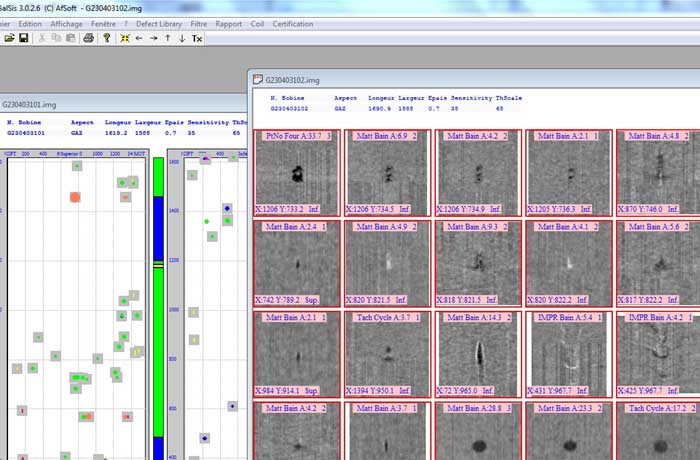This screenshot has width=700, height=460.
Task: Select the PtNo Four A:33.7 defect thumbnail
Action: click(x=297, y=173)
